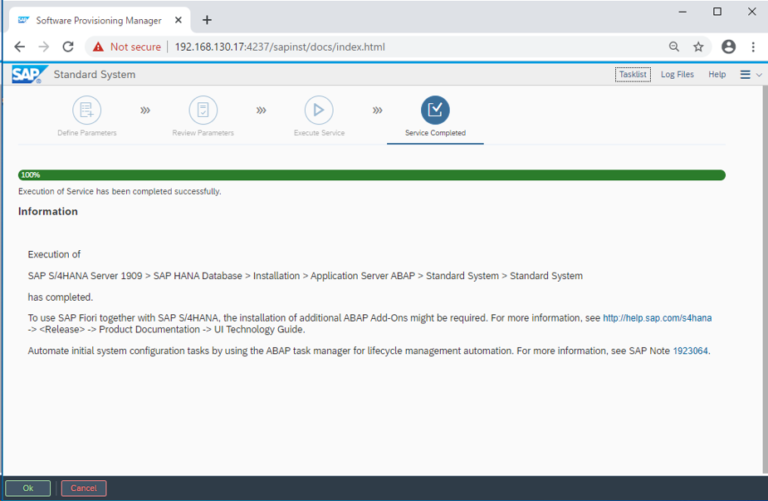Go back using browser back arrow

tap(20, 47)
